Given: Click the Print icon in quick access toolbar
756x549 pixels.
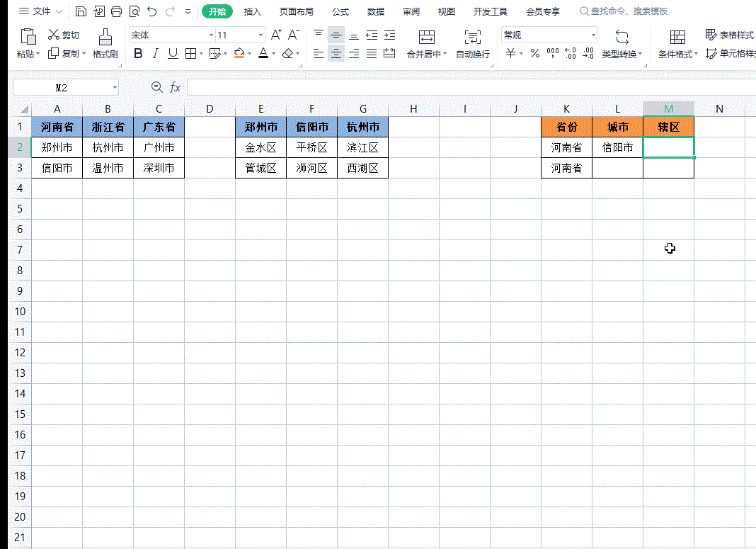Looking at the screenshot, I should (117, 11).
